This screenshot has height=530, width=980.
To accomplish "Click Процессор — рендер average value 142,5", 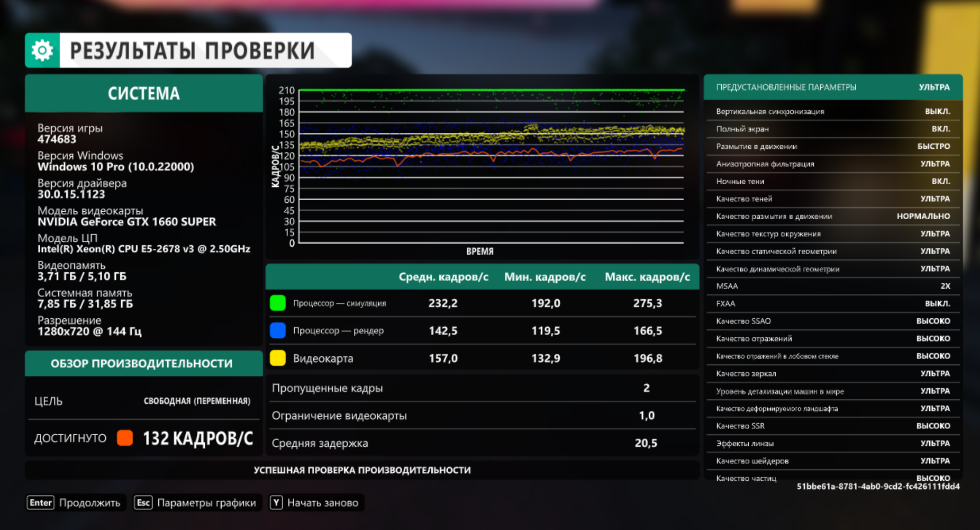I will click(443, 330).
